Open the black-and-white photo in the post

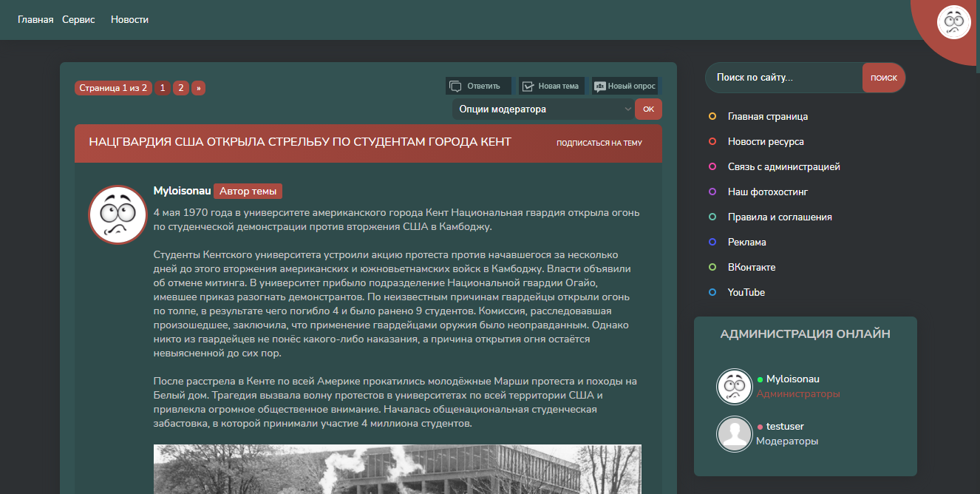397,469
